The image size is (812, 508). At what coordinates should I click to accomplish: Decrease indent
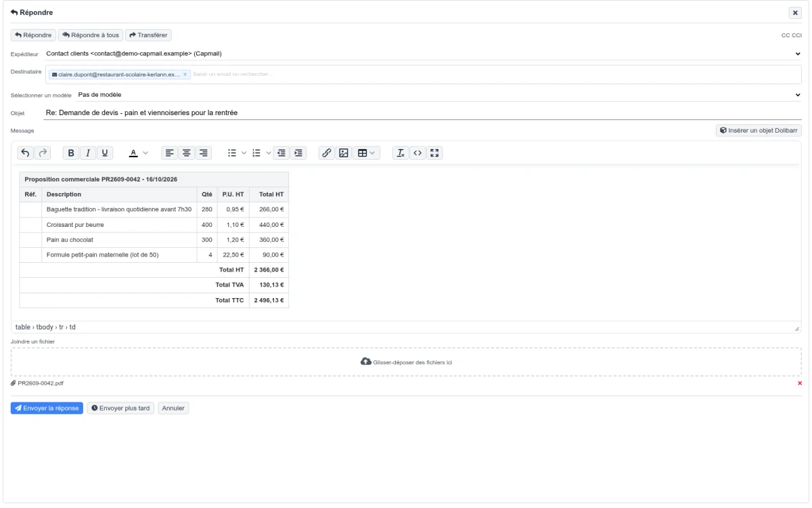[x=281, y=153]
